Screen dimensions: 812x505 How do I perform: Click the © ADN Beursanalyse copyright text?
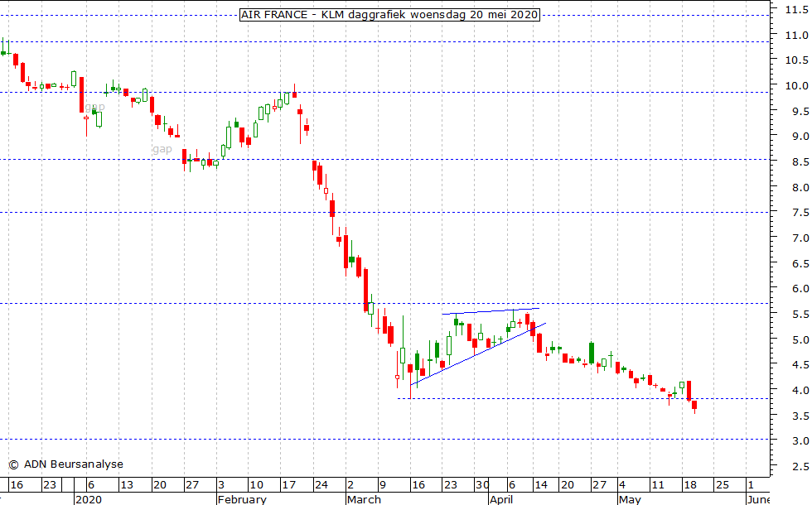pos(65,464)
